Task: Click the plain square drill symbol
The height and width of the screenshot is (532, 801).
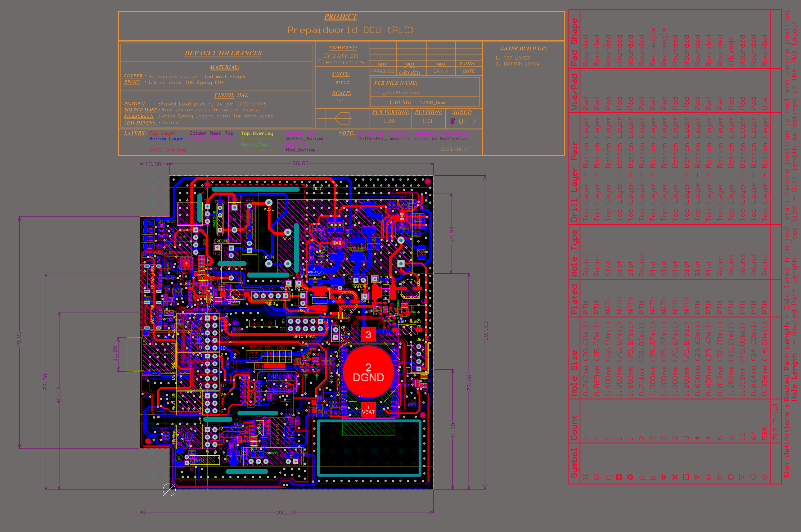Action: click(686, 477)
